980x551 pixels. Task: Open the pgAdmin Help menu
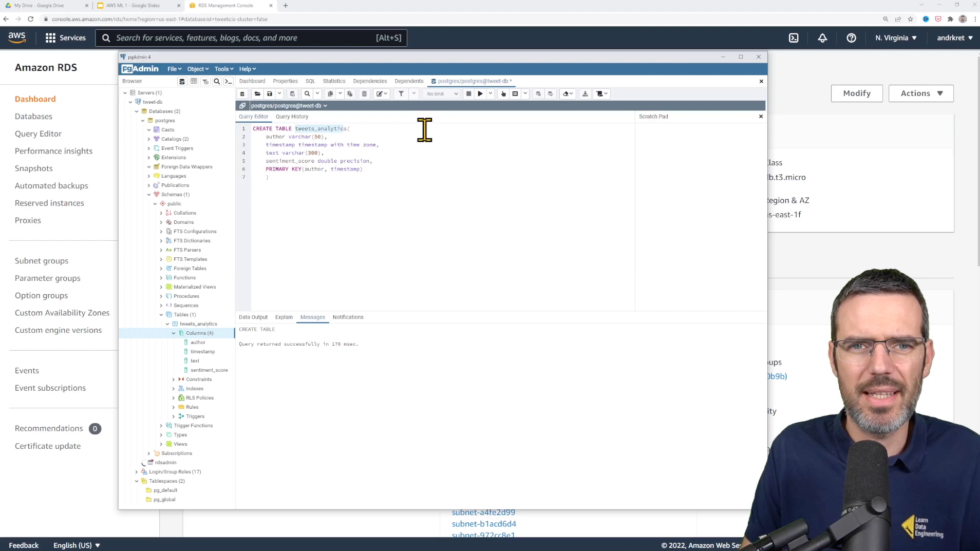(x=247, y=69)
